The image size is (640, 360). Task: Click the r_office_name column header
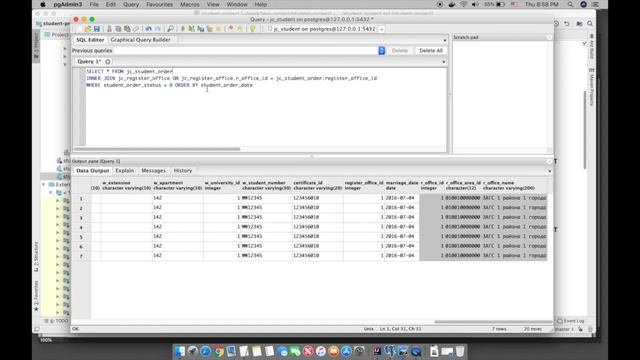click(515, 185)
